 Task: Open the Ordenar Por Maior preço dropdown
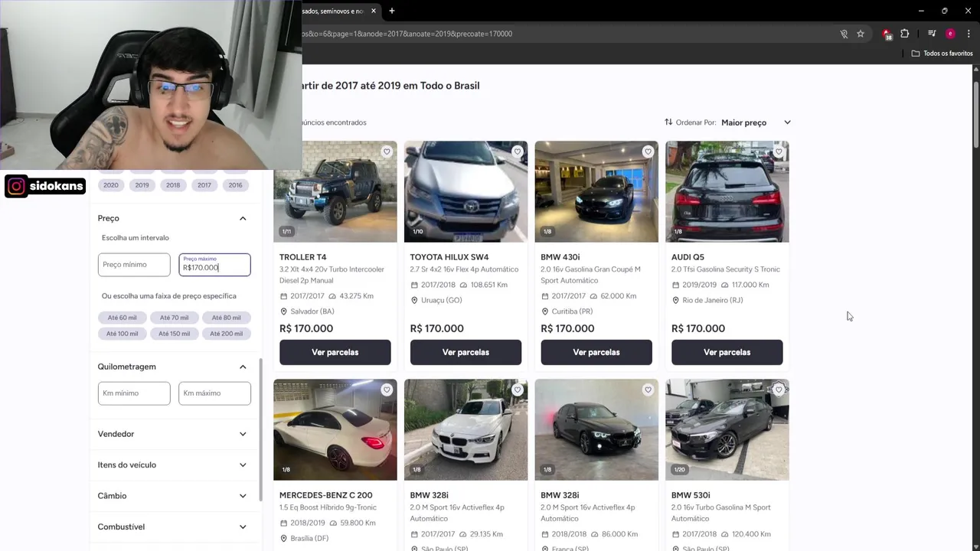[x=756, y=122]
